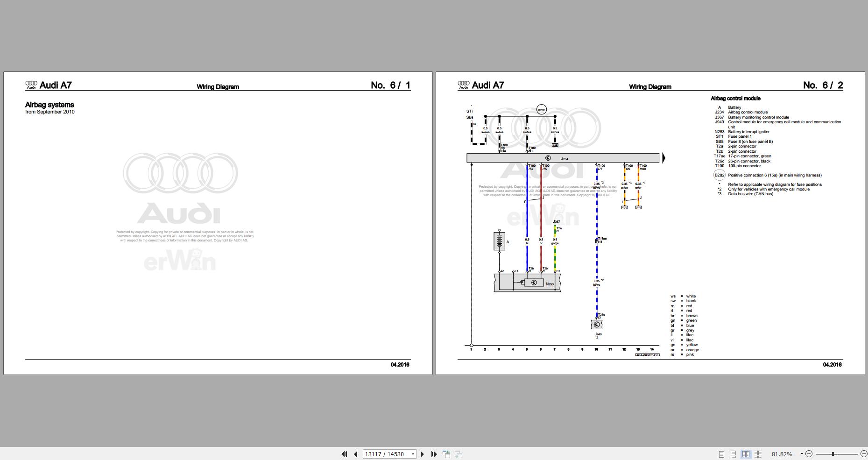The width and height of the screenshot is (868, 460).
Task: Go to the previous page
Action: pos(356,454)
